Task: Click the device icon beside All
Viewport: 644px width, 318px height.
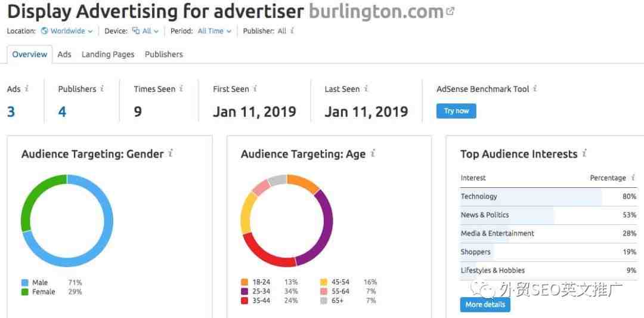Action: point(136,31)
